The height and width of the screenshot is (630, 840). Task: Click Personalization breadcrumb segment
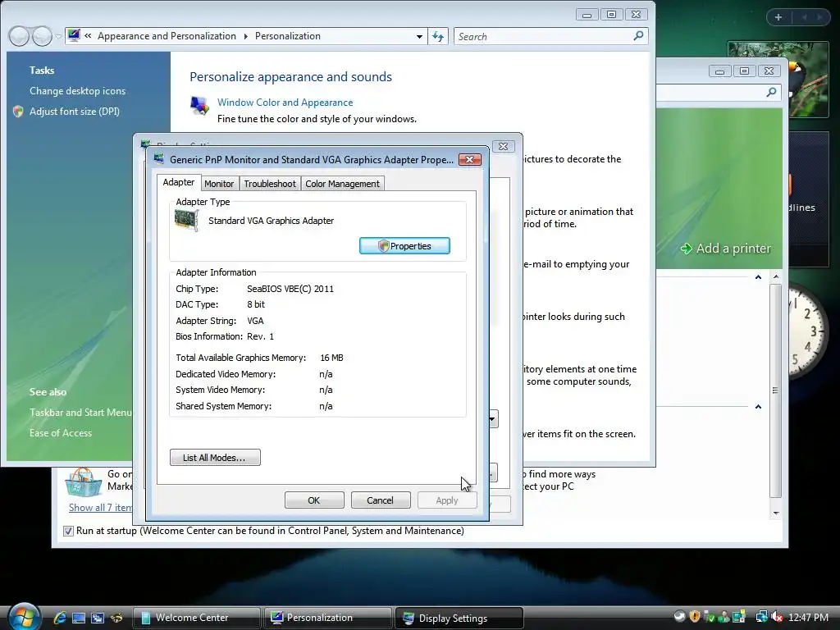click(288, 36)
